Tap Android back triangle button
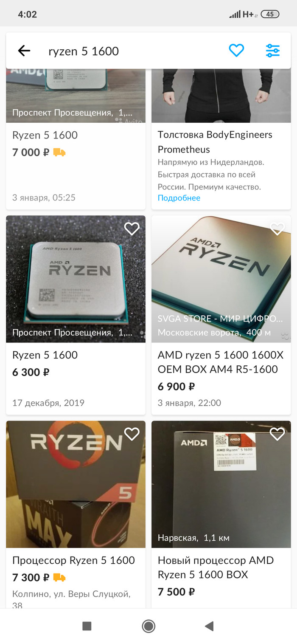This screenshot has height=644, width=297. coord(209,626)
